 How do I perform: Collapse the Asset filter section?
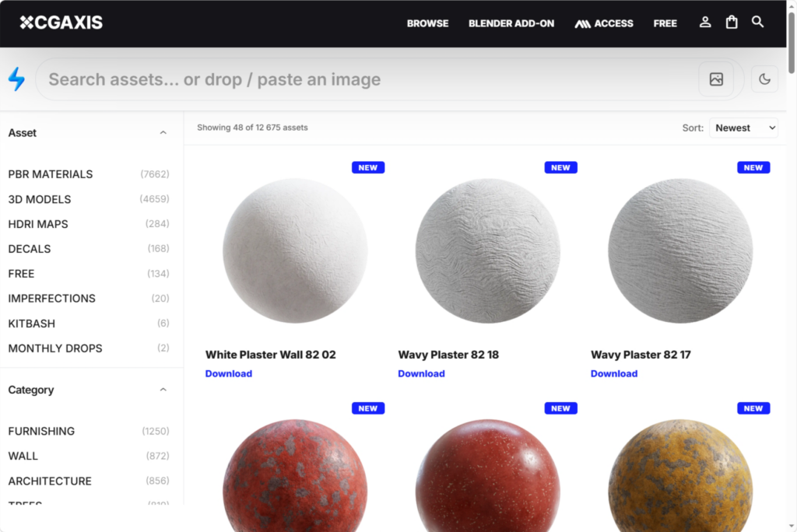point(163,133)
